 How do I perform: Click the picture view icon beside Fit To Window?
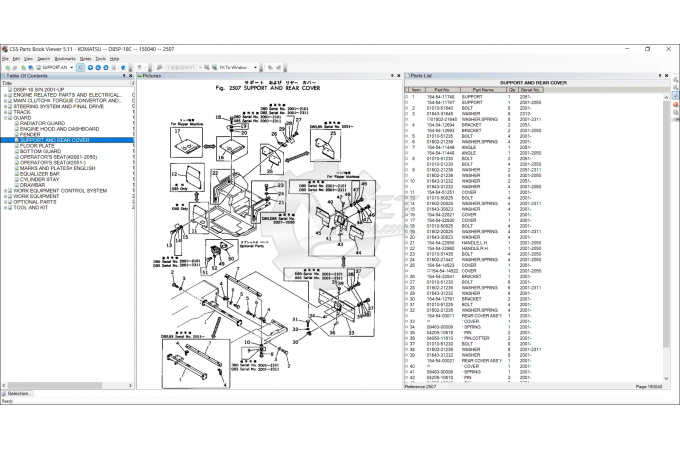pos(215,68)
